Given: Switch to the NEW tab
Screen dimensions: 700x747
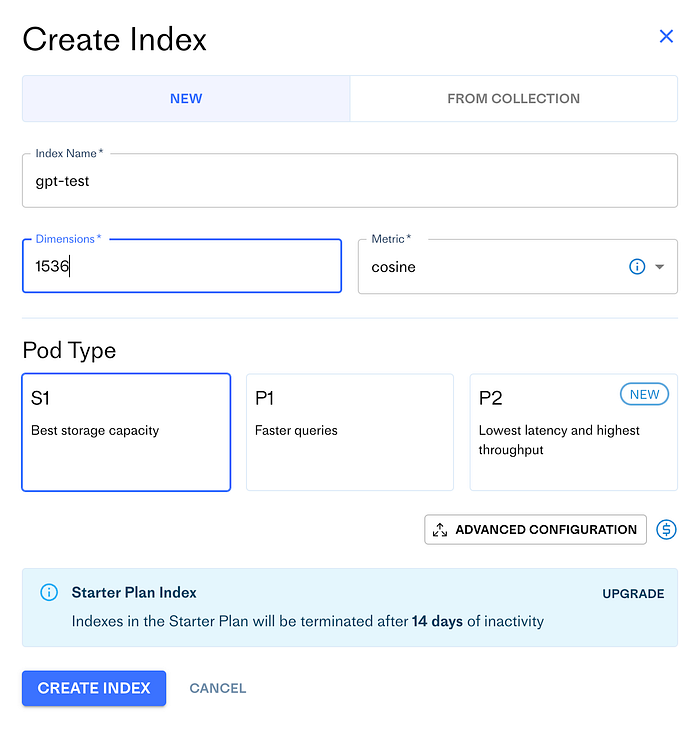Looking at the screenshot, I should 186,99.
